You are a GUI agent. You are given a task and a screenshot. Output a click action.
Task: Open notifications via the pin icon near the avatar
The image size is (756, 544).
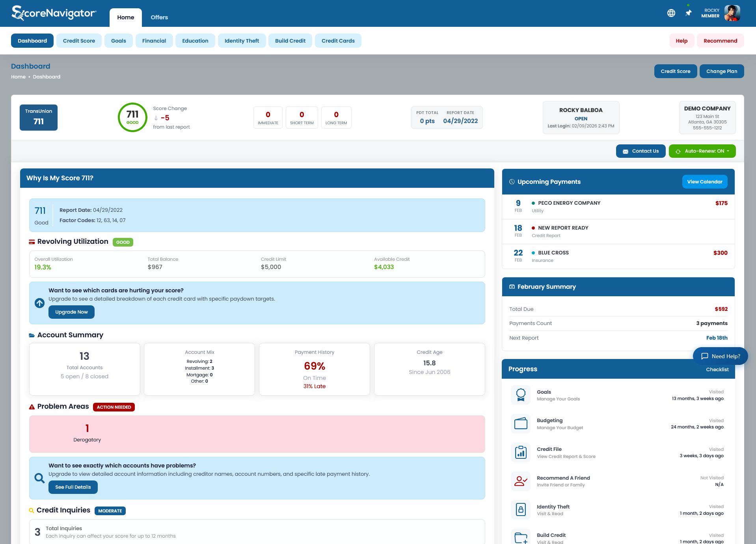pos(688,13)
